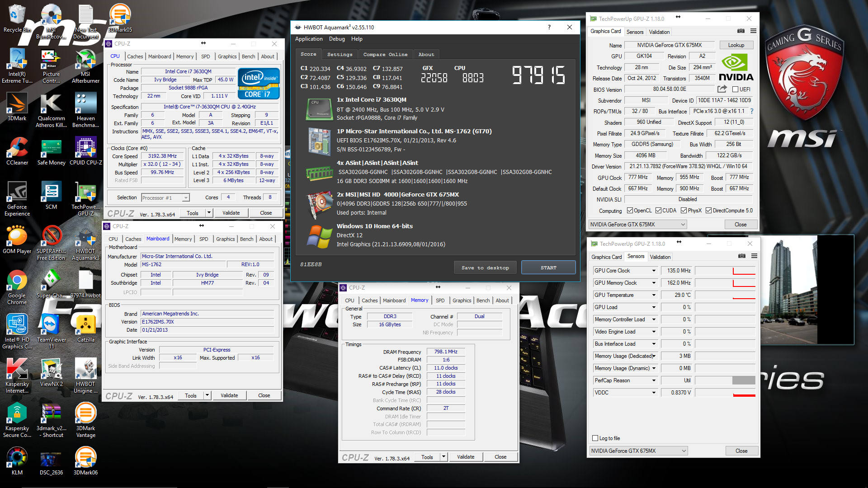
Task: Expand the Tools dropdown arrow in the CPU-Z Memory window
Action: point(443,457)
